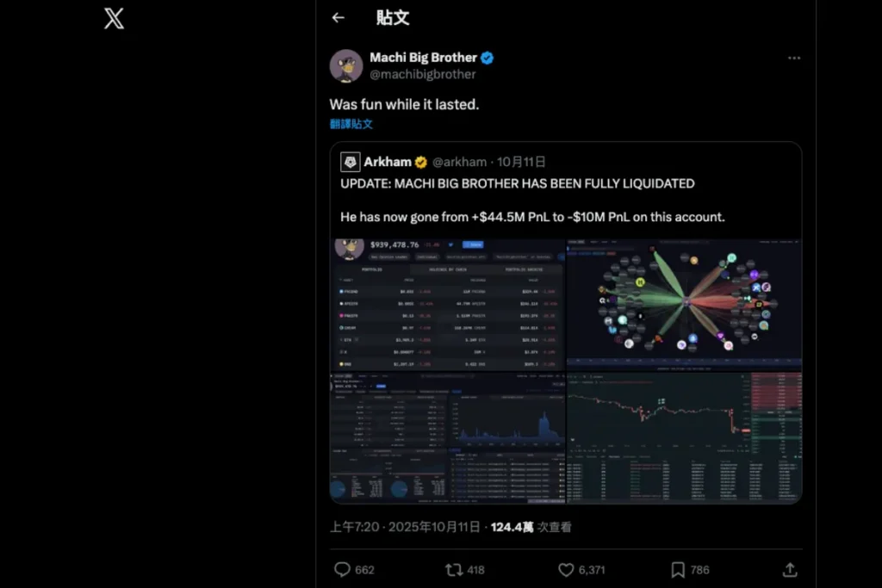Click Arkham's logo avatar in quoted post
Viewport: 882px width, 588px height.
click(x=350, y=162)
